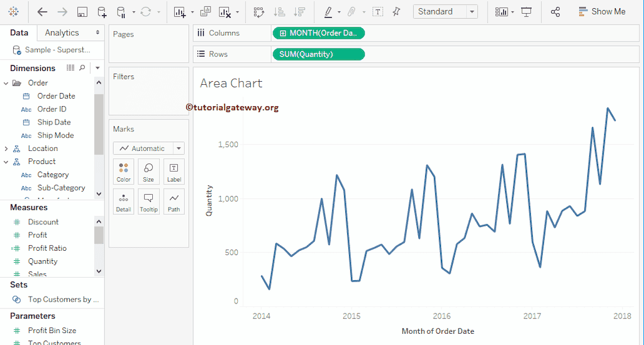This screenshot has width=644, height=345.
Task: Click the share workbook icon
Action: coord(555,12)
